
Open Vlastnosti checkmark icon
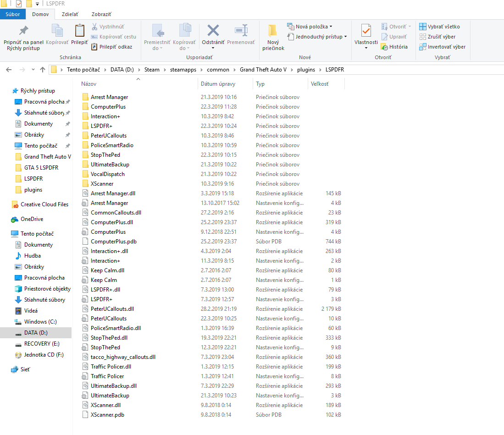366,31
